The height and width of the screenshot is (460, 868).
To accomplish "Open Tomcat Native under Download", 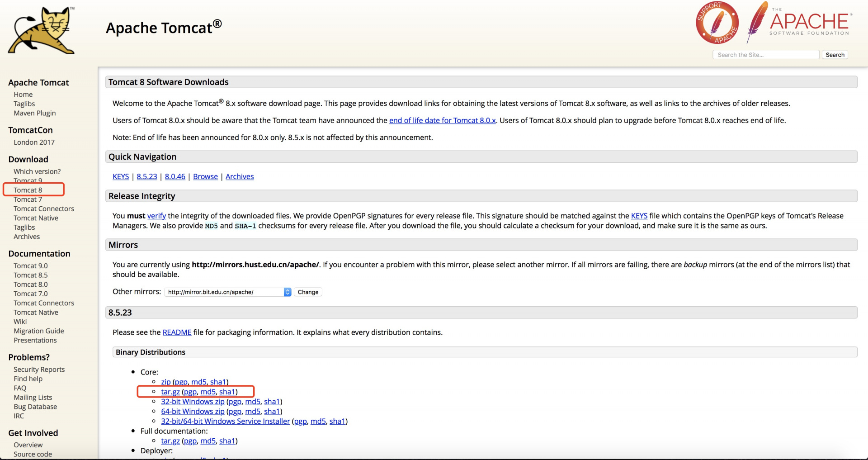I will pyautogui.click(x=36, y=218).
